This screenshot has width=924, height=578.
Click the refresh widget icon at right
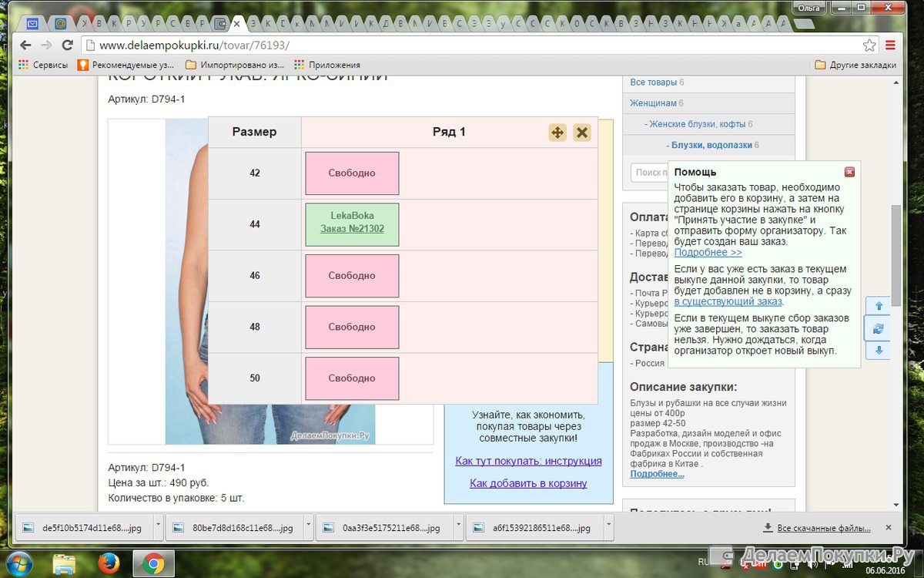(x=878, y=328)
